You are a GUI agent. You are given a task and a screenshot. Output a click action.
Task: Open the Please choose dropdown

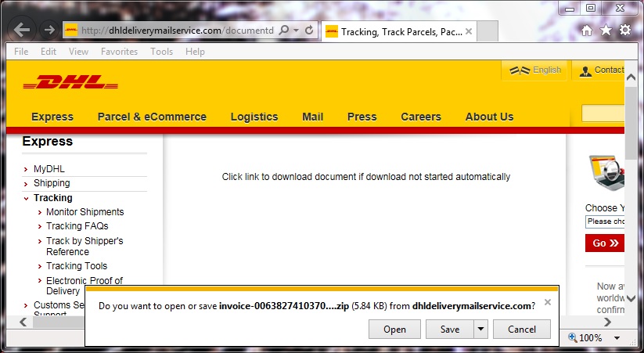[605, 222]
